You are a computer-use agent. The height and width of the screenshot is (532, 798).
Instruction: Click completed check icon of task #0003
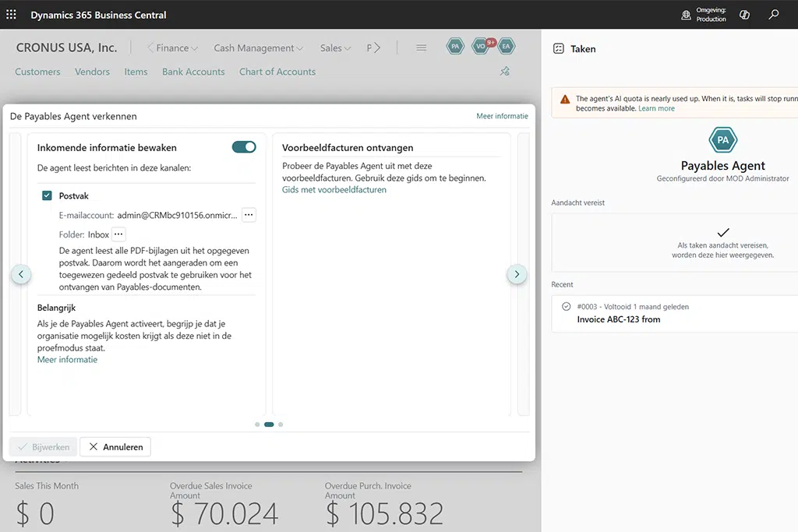point(566,306)
